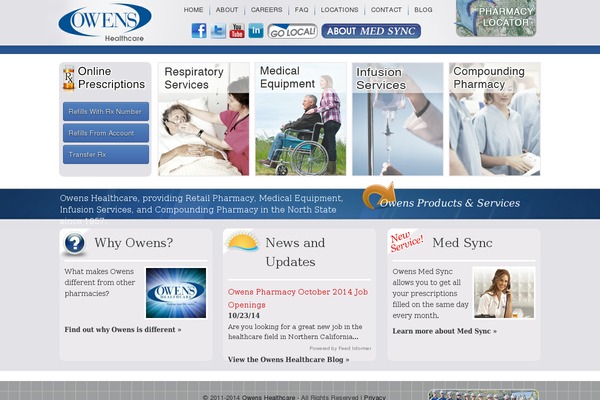Open the YouTube channel icon
600x400 pixels.
coord(237,31)
